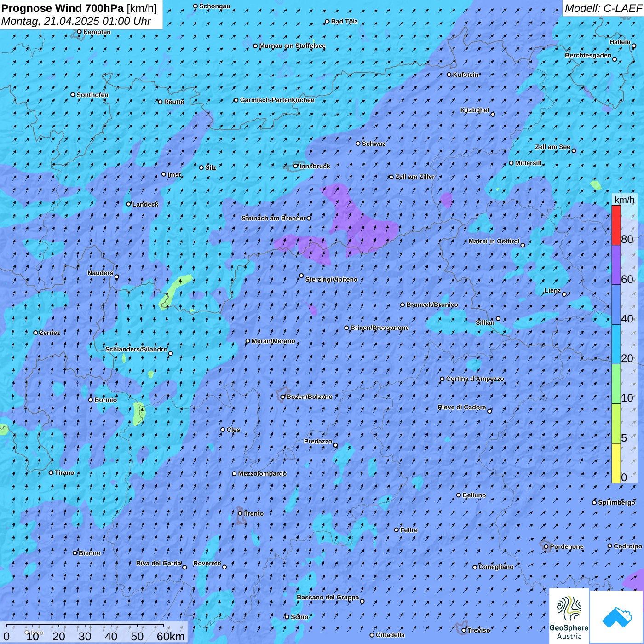Click the 'Prognose Wind 700hPa' title
The image size is (644, 644).
[63, 8]
